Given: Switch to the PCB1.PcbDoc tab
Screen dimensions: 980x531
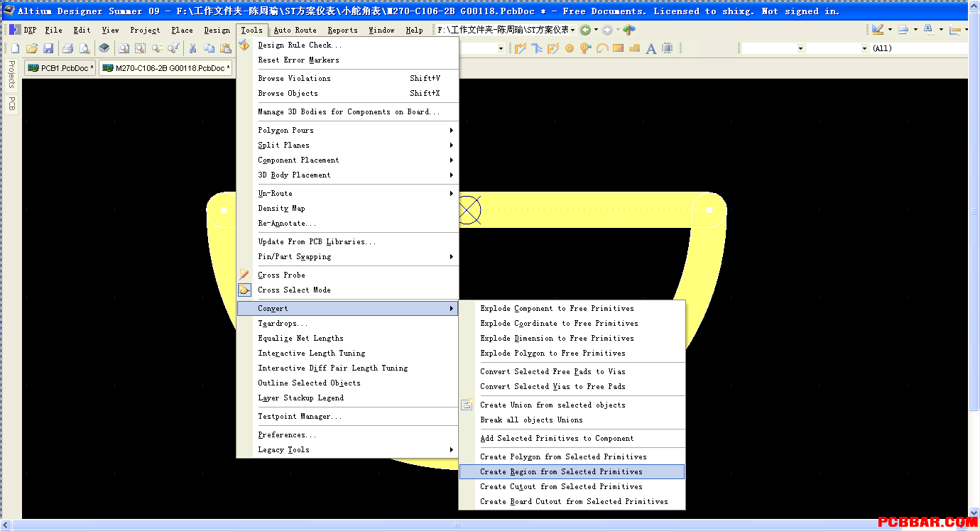Looking at the screenshot, I should pos(60,68).
